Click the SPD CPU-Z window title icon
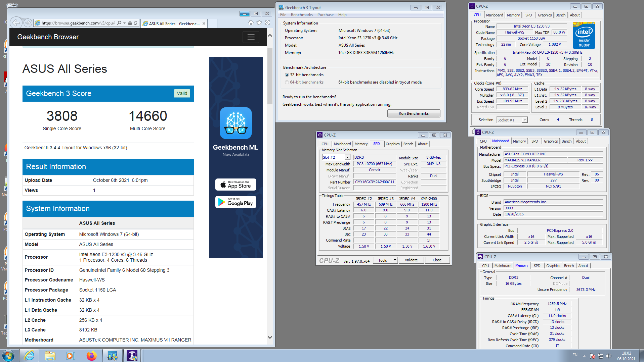 pyautogui.click(x=320, y=135)
